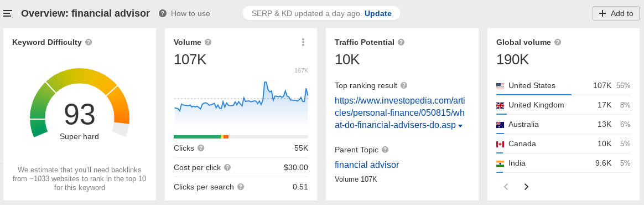Click the How to use help icon
The height and width of the screenshot is (205, 644).
click(163, 14)
